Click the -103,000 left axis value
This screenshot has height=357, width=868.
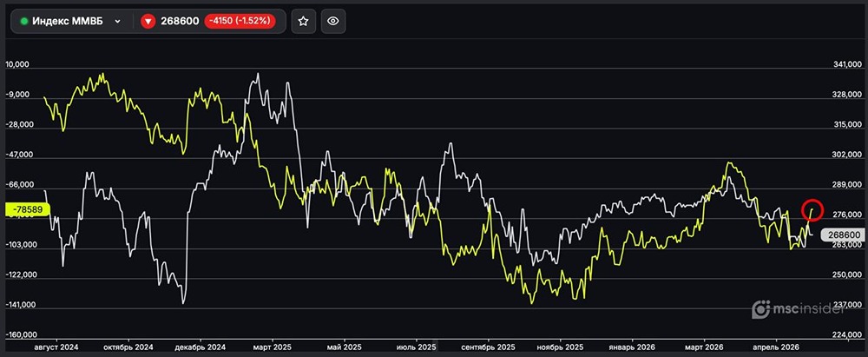point(21,244)
